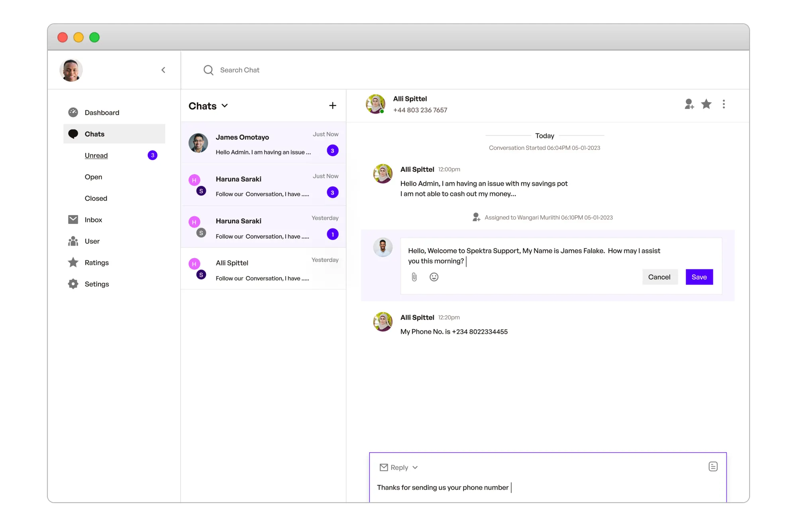Click the Alli Spittel name in header
797x532 pixels.
[x=410, y=99]
